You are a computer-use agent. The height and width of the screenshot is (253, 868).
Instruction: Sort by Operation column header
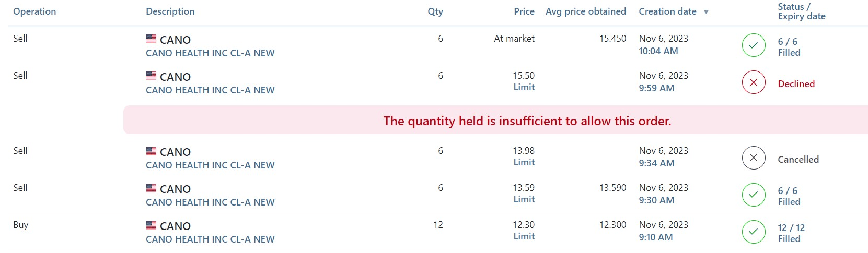coord(34,11)
